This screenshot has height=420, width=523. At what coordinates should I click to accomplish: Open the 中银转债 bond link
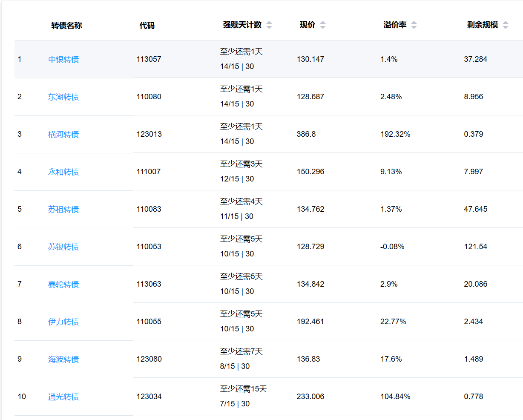pos(63,60)
